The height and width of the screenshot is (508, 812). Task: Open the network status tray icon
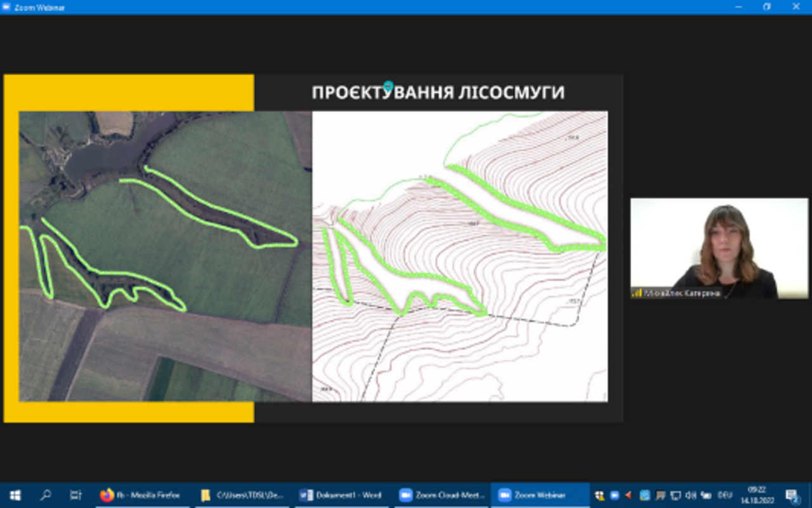[x=676, y=495]
